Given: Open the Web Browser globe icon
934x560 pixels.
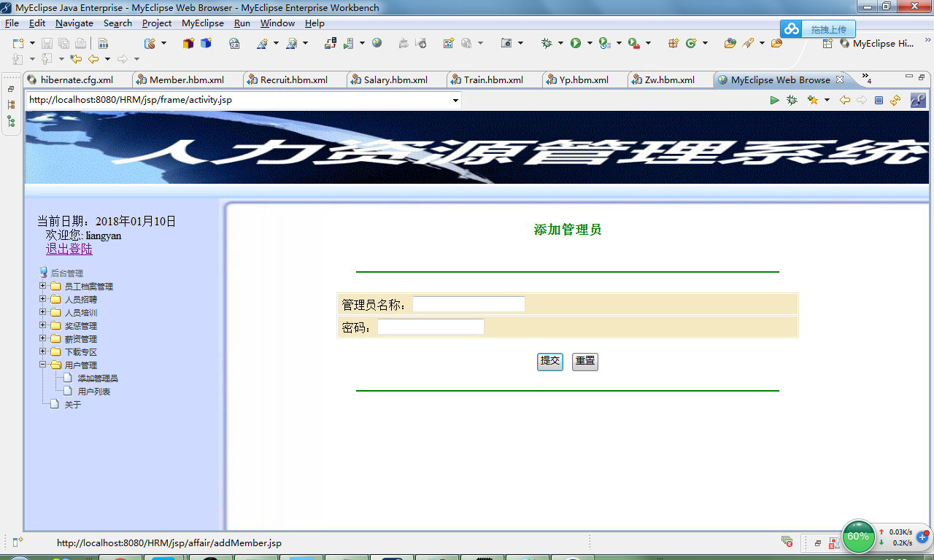Looking at the screenshot, I should [x=377, y=44].
